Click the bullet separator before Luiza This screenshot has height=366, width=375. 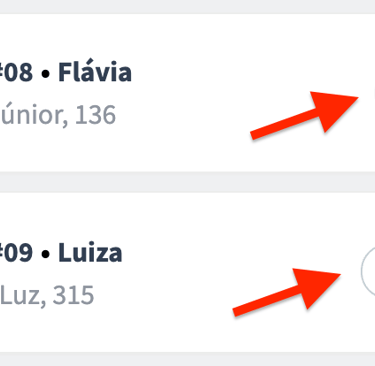click(x=46, y=254)
